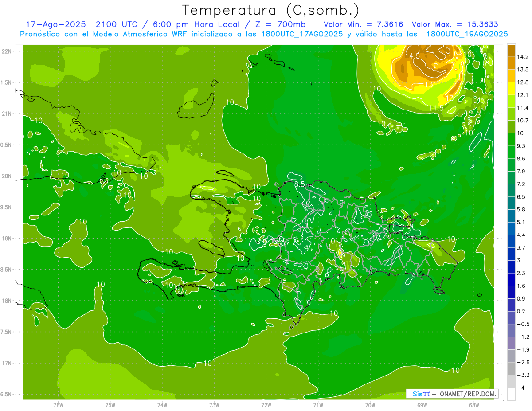
Task: Click the "70W" longitude axis label
Action: pyautogui.click(x=370, y=406)
